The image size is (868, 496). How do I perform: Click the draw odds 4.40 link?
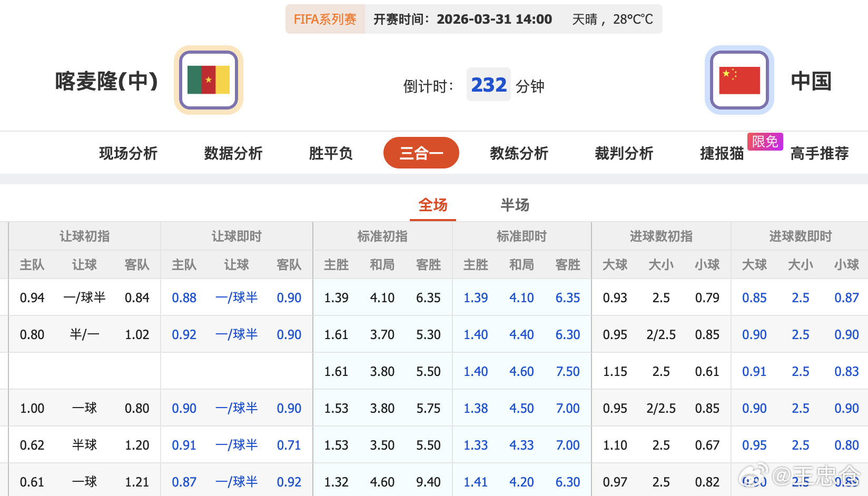tap(521, 334)
